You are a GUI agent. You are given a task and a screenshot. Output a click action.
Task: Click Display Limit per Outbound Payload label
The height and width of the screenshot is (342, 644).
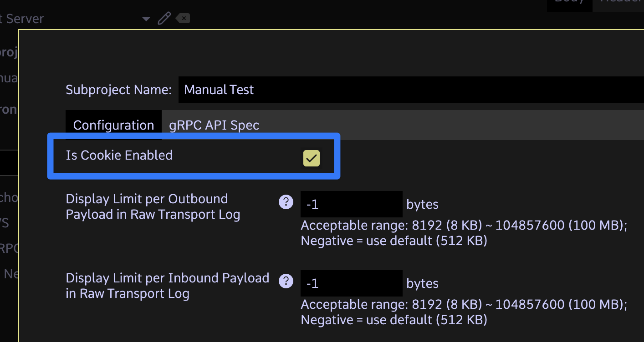153,206
